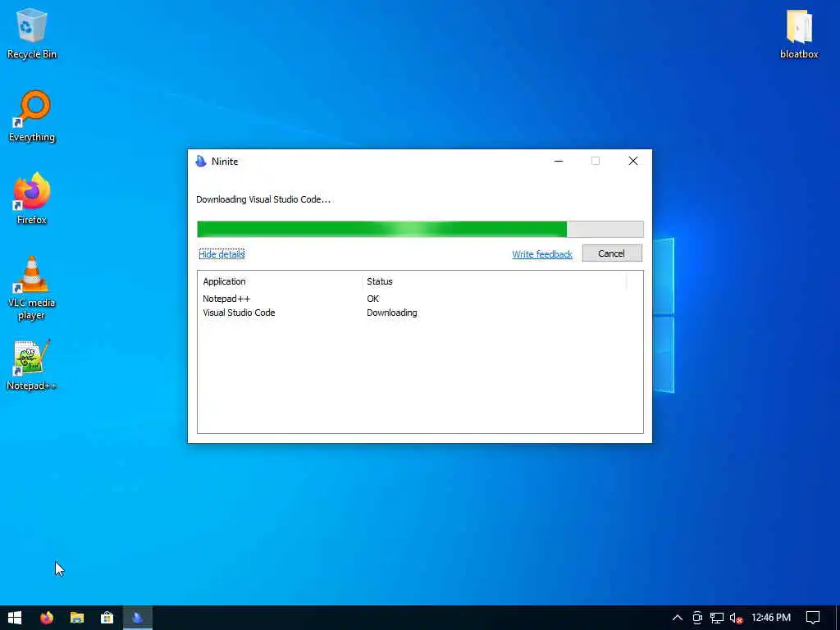Click the muted volume tray icon
Image resolution: width=840 pixels, height=630 pixels.
coord(736,618)
